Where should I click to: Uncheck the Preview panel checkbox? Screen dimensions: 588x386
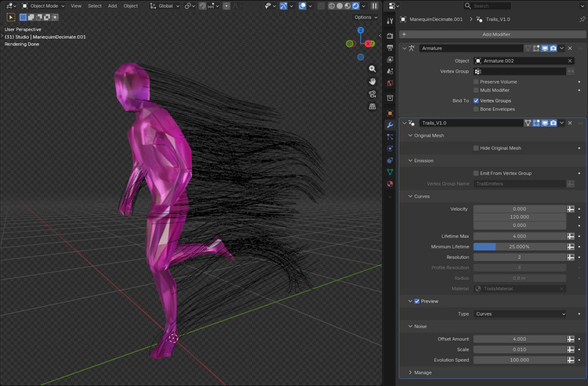click(417, 301)
